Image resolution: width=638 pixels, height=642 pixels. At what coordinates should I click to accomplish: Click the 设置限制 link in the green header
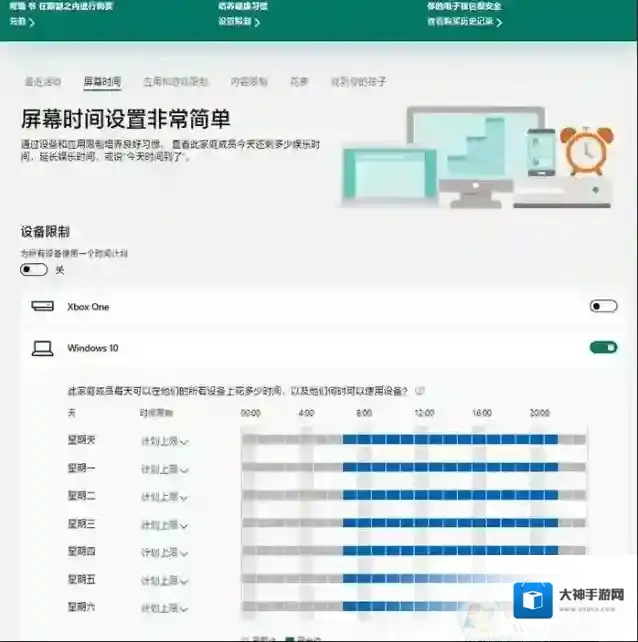click(238, 21)
